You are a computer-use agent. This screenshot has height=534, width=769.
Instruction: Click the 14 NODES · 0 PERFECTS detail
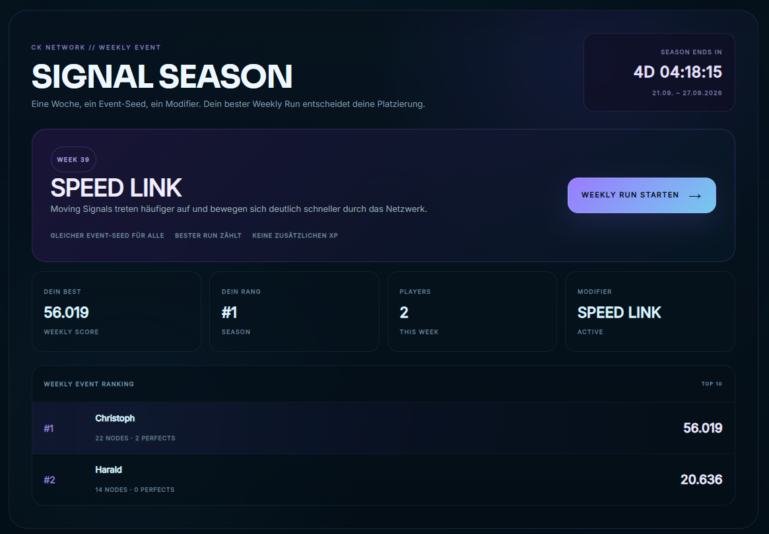[x=135, y=490]
